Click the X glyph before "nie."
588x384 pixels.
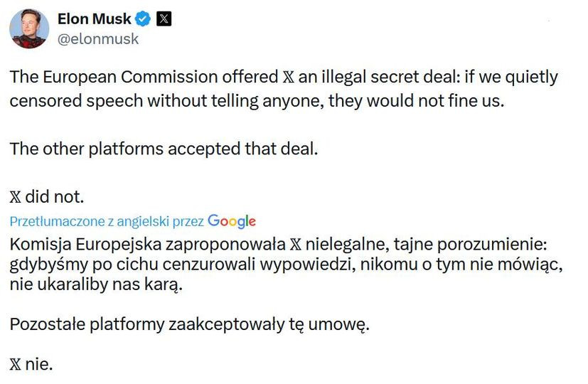tap(16, 365)
